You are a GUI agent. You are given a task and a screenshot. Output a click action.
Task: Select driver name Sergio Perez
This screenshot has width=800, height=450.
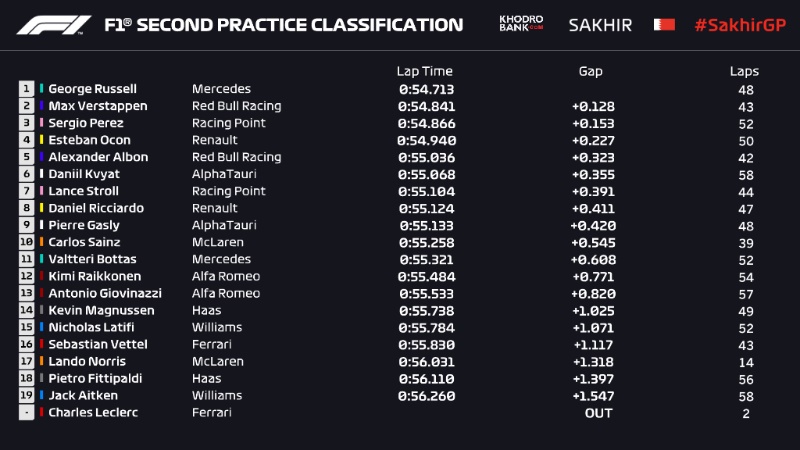(x=85, y=123)
